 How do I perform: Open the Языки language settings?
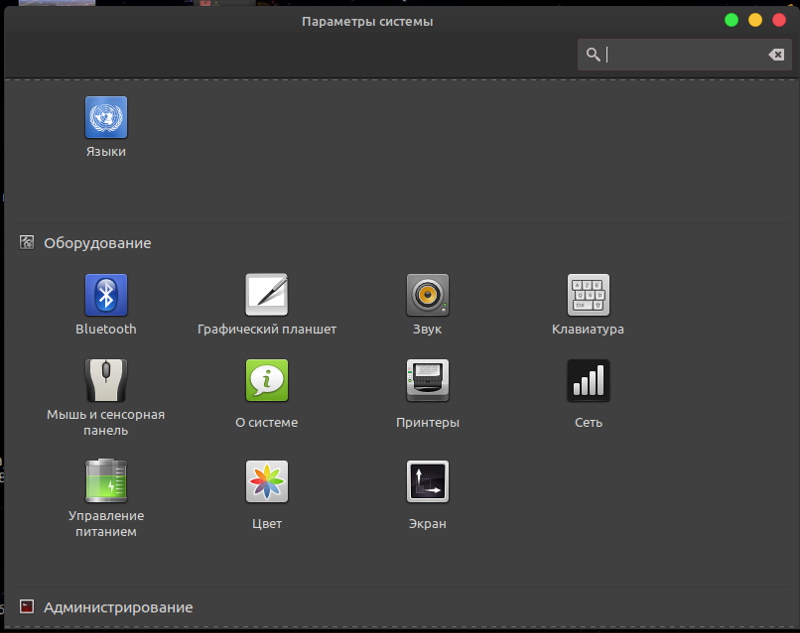105,117
